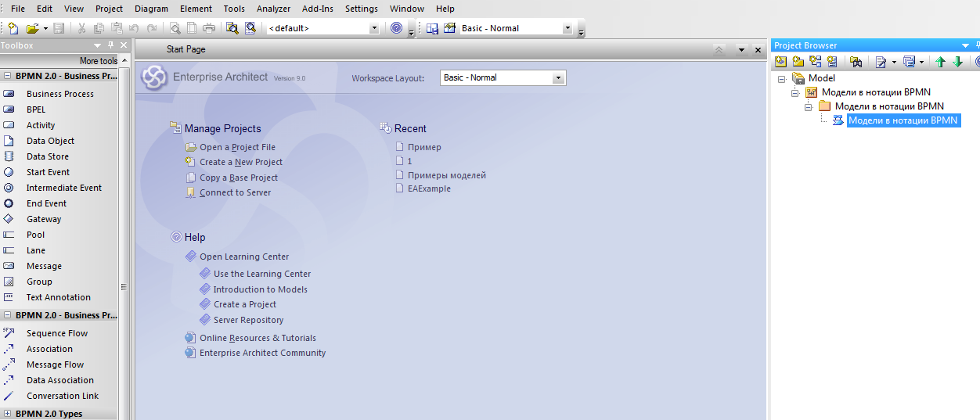Image resolution: width=980 pixels, height=420 pixels.
Task: Click New Diagram icon in Project Browser
Action: click(815, 62)
